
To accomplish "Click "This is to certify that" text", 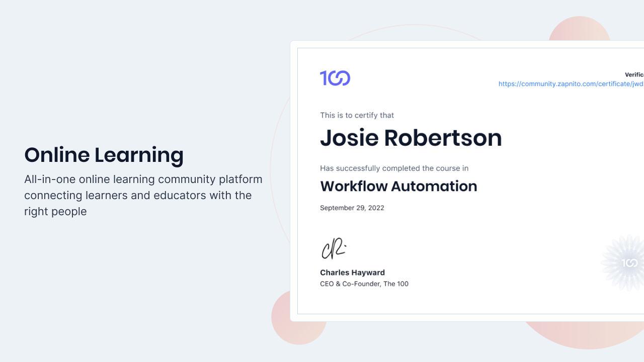I will (357, 115).
